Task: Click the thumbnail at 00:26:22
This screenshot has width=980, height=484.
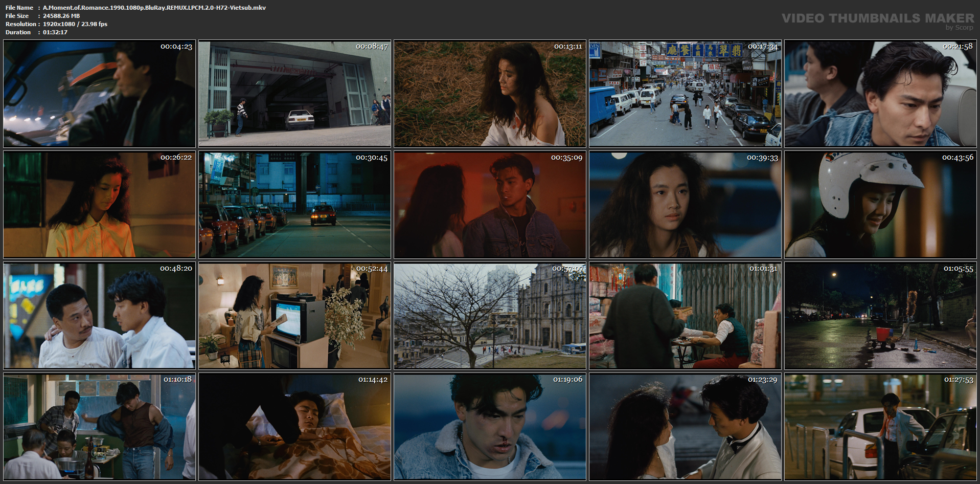Action: coord(99,205)
